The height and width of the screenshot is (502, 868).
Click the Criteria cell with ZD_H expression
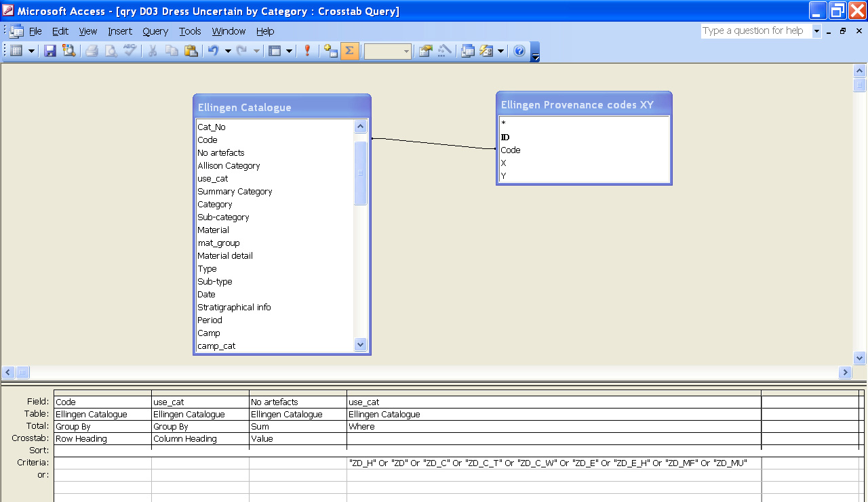(553, 463)
